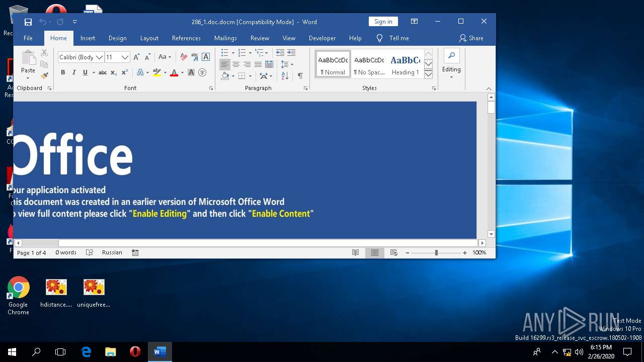Open the Review tab
This screenshot has width=644, height=362.
tap(260, 38)
